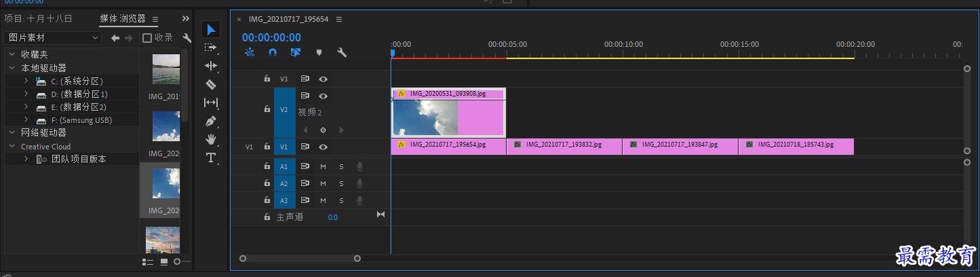The width and height of the screenshot is (980, 277).
Task: Hide V1 track output eye
Action: [324, 147]
